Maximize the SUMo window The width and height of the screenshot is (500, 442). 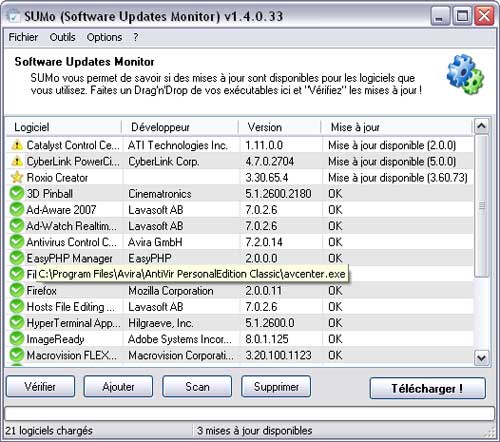point(462,16)
